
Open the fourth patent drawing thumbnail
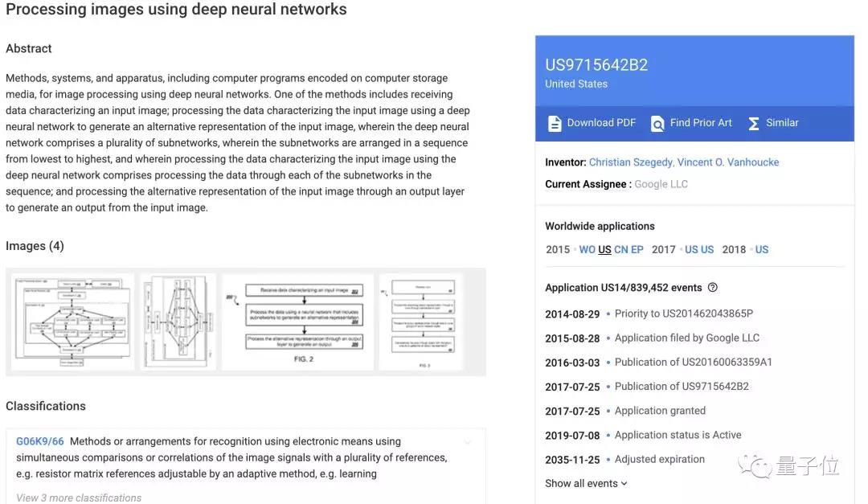point(420,322)
